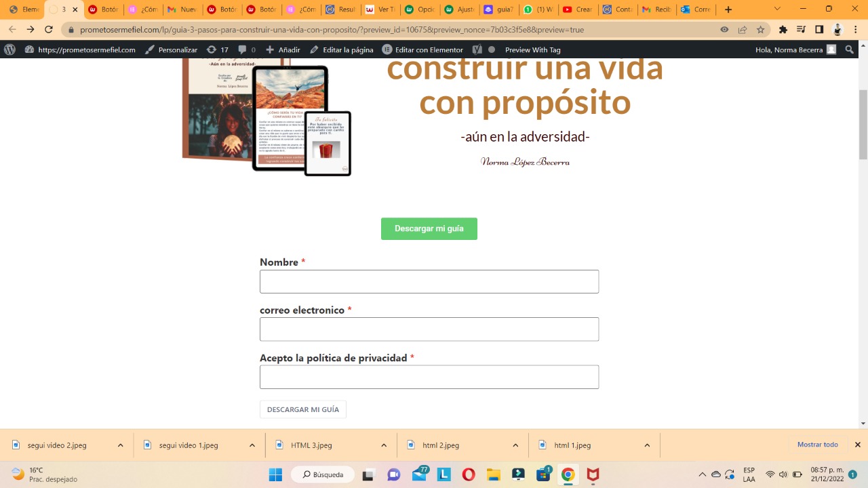The image size is (868, 488).
Task: Go forward in browser history
Action: (31, 30)
